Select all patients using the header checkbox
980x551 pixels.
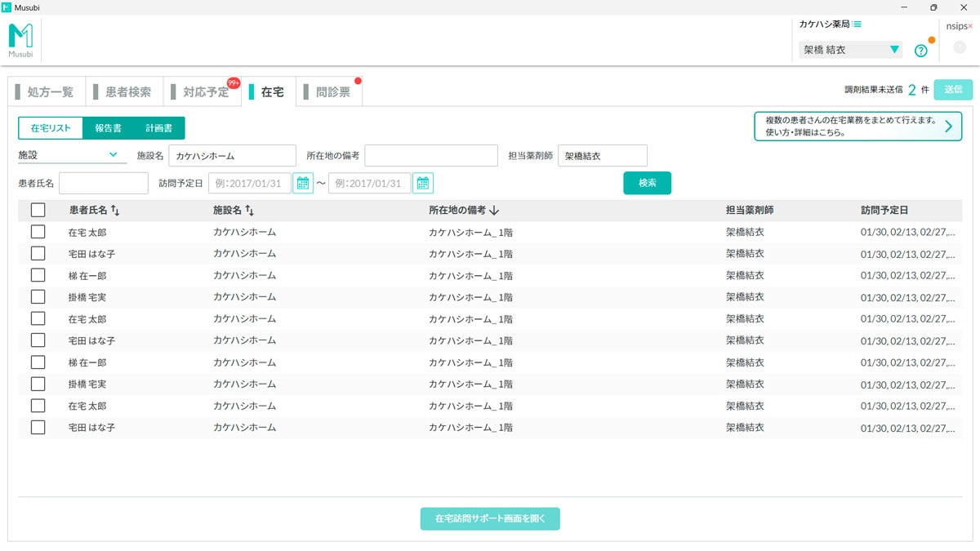[x=38, y=210]
